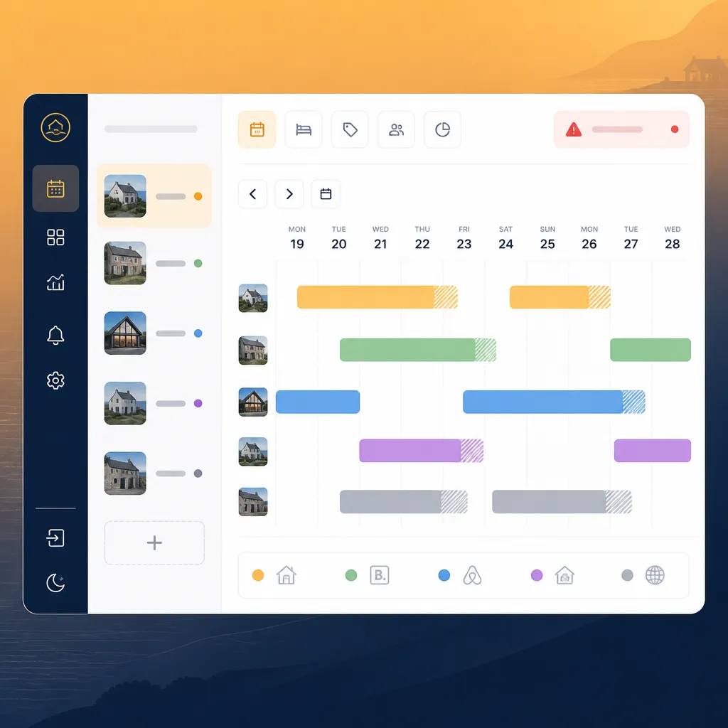This screenshot has height=728, width=728.
Task: Click the green legend color dot
Action: [351, 575]
